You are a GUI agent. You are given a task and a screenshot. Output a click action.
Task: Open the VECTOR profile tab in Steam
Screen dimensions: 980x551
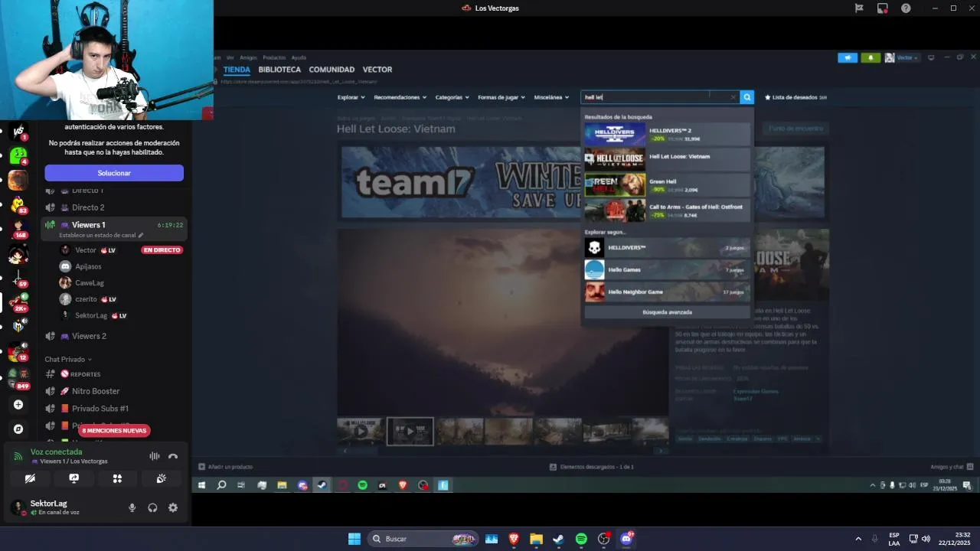click(377, 70)
